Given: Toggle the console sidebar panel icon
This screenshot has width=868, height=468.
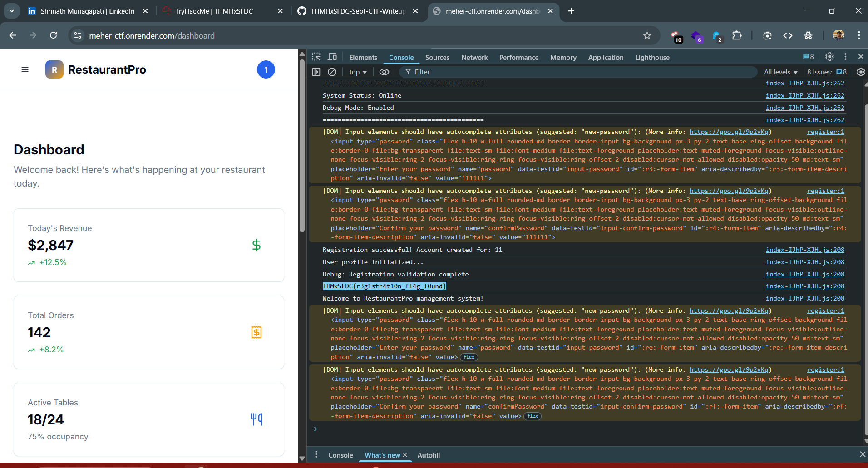Looking at the screenshot, I should pyautogui.click(x=316, y=72).
